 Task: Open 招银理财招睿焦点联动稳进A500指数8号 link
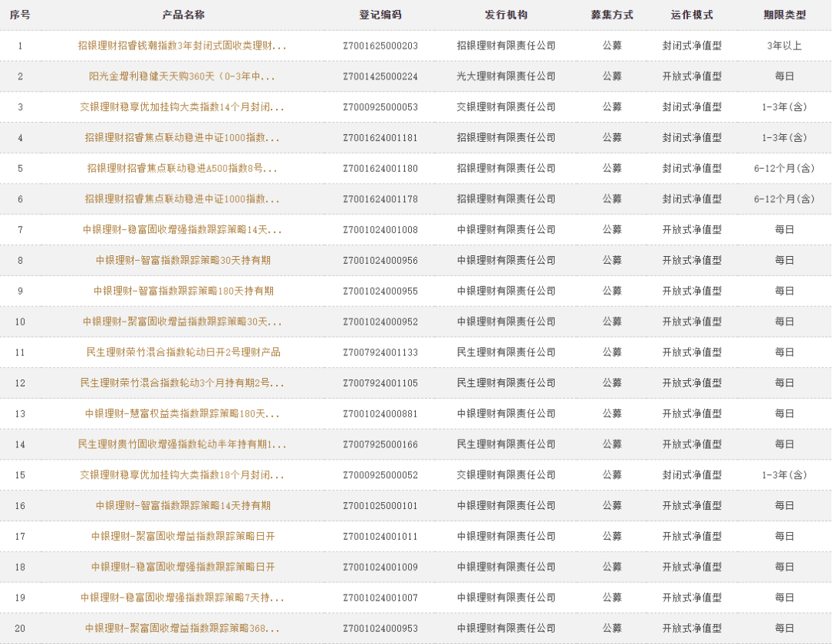pyautogui.click(x=182, y=168)
